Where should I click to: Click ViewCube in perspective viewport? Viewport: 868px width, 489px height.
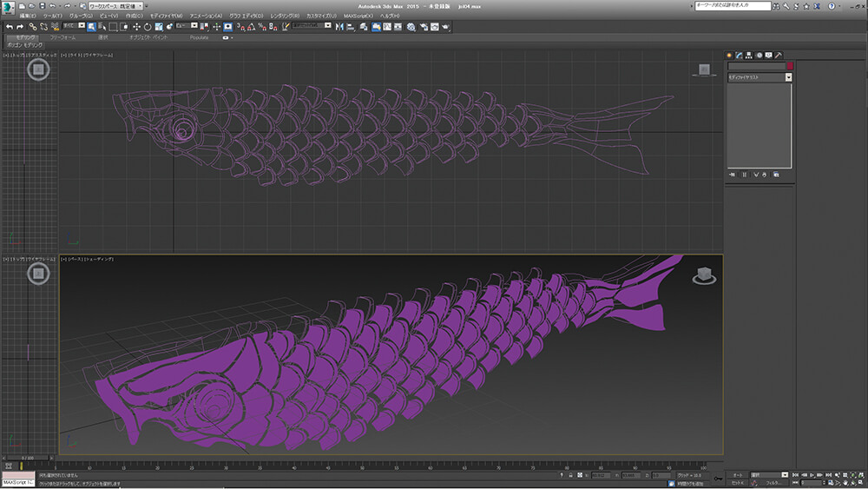(x=704, y=275)
